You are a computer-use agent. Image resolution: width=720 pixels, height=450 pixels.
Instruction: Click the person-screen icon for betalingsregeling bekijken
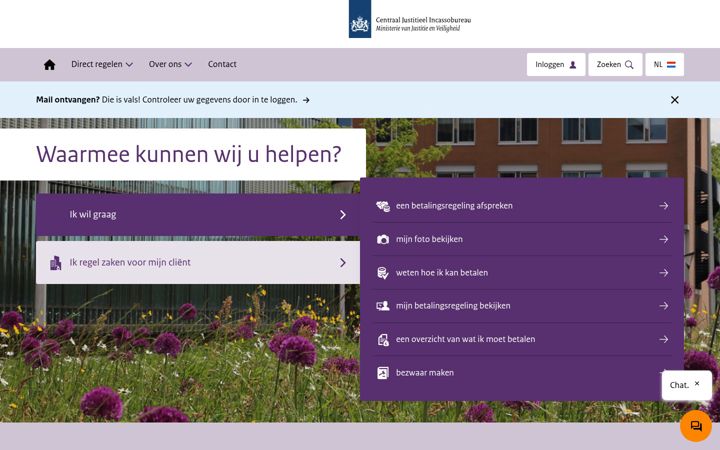[x=383, y=306]
